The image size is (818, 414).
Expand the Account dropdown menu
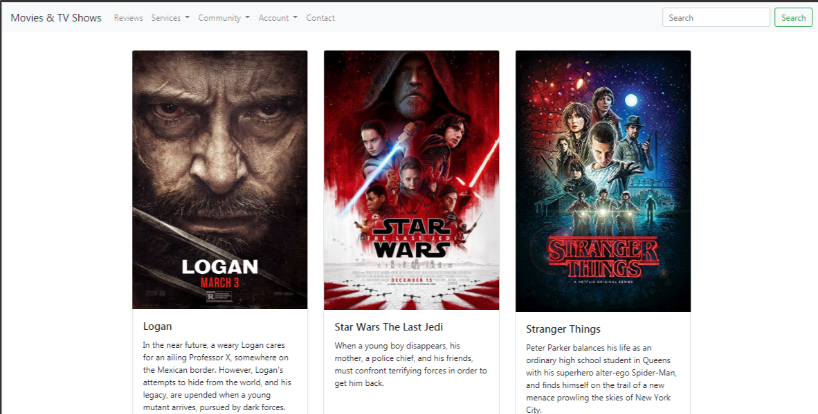pyautogui.click(x=278, y=18)
